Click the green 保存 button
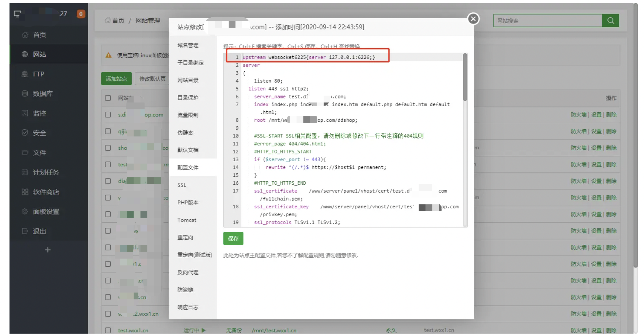 tap(233, 239)
